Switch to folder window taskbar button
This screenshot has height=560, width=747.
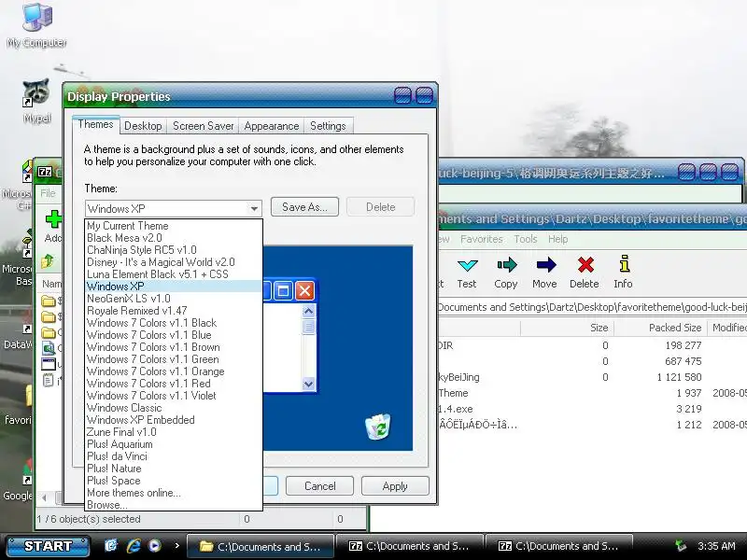pos(261,546)
